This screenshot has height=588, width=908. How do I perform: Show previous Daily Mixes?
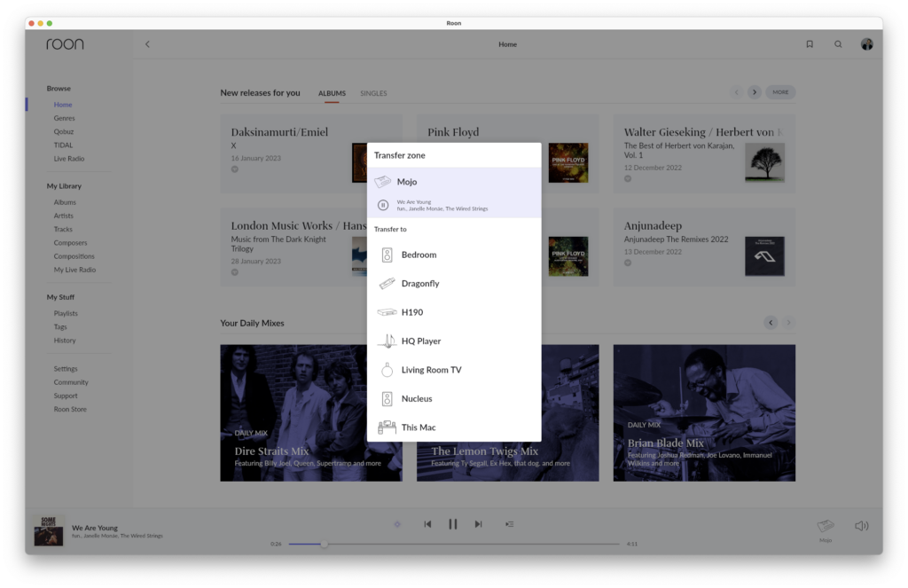pos(771,323)
